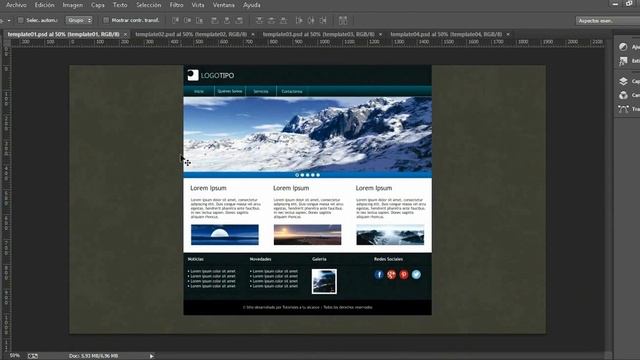Click the align horizontal centers icon
This screenshot has height=360, width=640.
click(227, 20)
